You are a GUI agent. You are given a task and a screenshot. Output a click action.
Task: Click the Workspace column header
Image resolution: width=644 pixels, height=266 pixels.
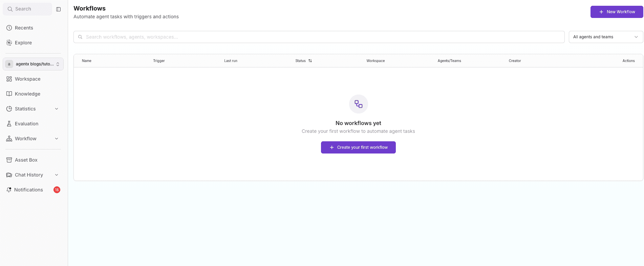click(375, 61)
